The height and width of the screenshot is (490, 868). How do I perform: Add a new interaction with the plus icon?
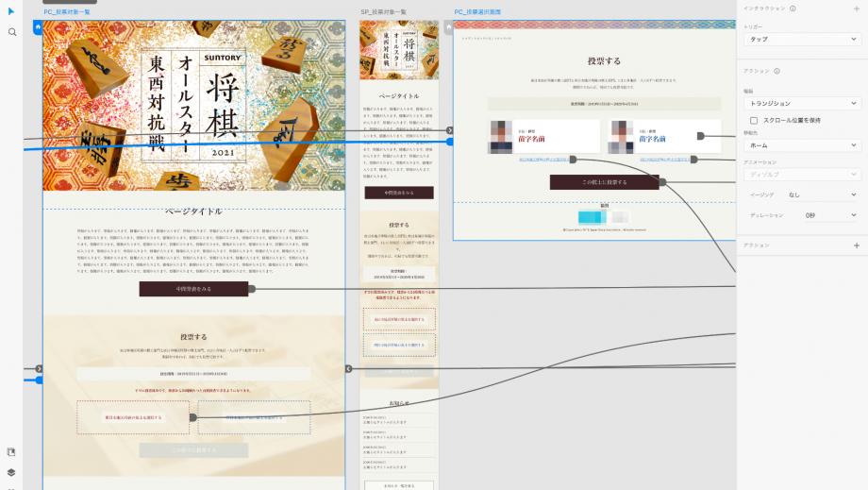(856, 8)
